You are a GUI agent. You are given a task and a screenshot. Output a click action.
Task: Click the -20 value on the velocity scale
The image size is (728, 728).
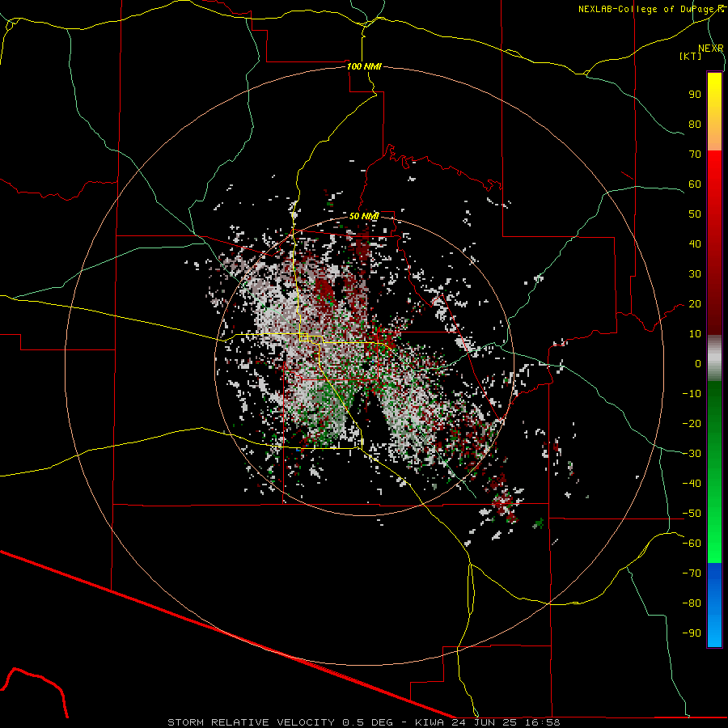pos(692,423)
